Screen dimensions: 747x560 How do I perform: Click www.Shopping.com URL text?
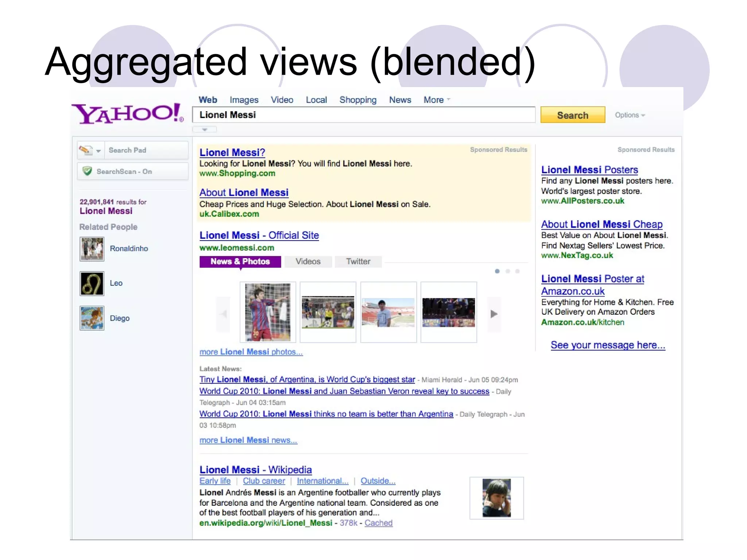point(237,174)
